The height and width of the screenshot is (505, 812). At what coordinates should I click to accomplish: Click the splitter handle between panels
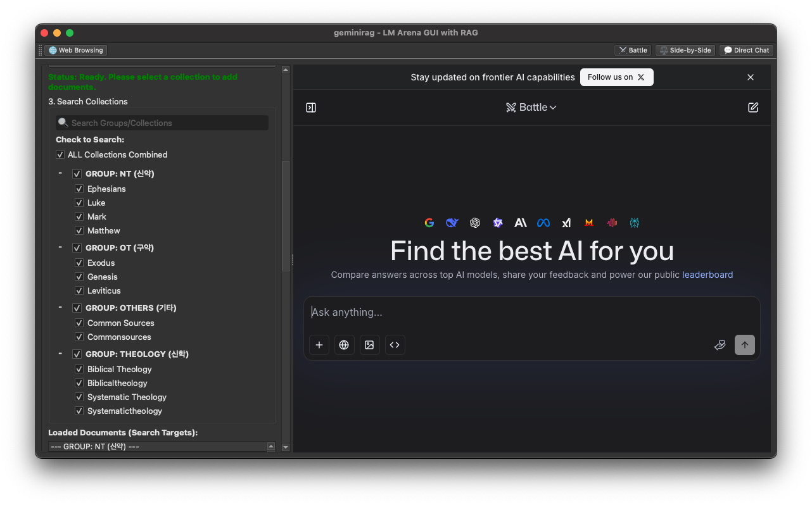point(292,259)
